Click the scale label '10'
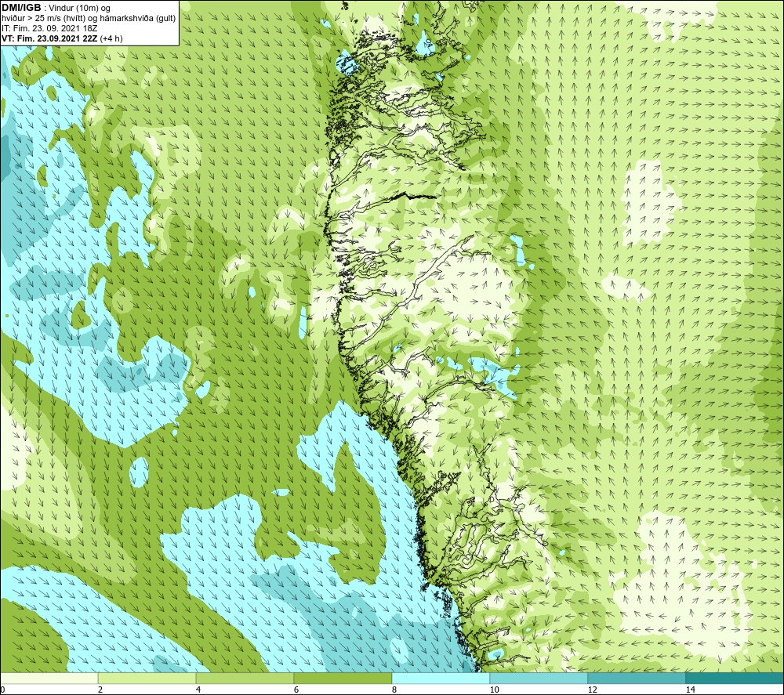784x695 pixels. [x=495, y=690]
